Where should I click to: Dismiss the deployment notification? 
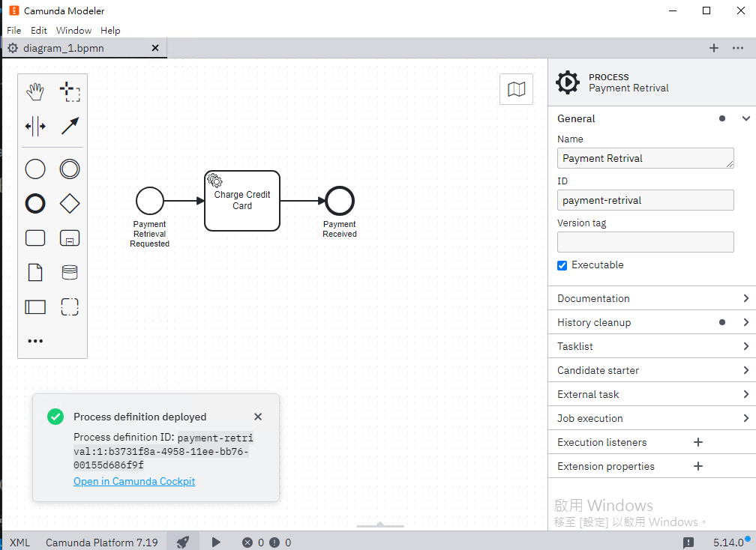click(x=258, y=417)
